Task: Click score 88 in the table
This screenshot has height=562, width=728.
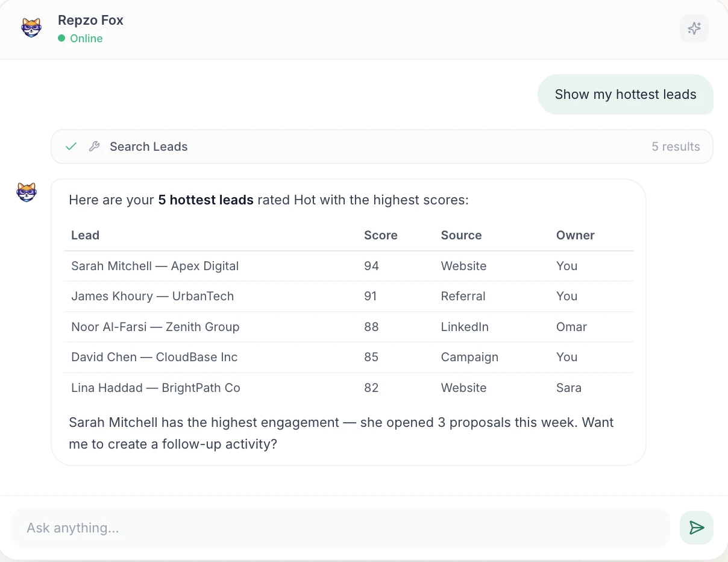Action: coord(371,327)
